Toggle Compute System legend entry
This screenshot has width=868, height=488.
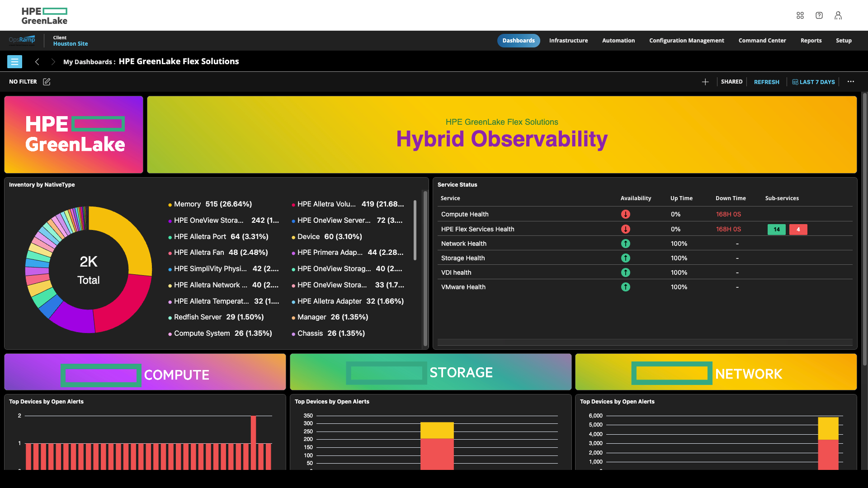[220, 333]
